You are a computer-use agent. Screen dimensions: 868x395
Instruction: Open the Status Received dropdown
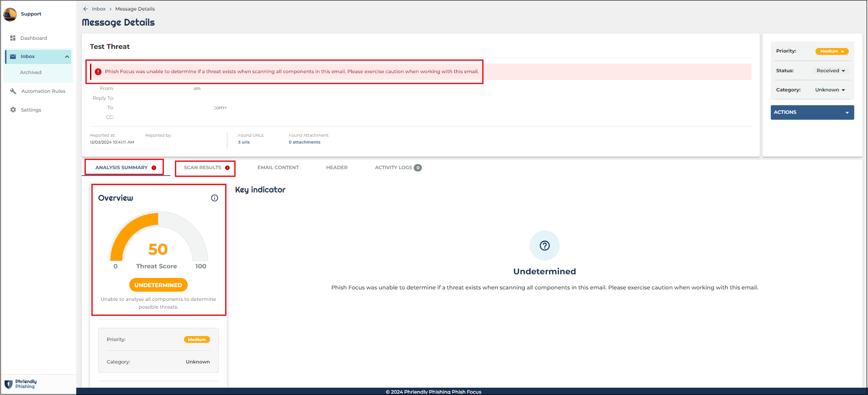(x=831, y=70)
